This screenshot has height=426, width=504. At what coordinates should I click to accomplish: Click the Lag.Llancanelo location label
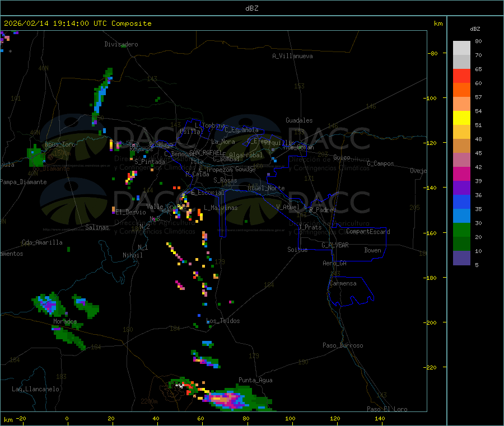click(36, 389)
